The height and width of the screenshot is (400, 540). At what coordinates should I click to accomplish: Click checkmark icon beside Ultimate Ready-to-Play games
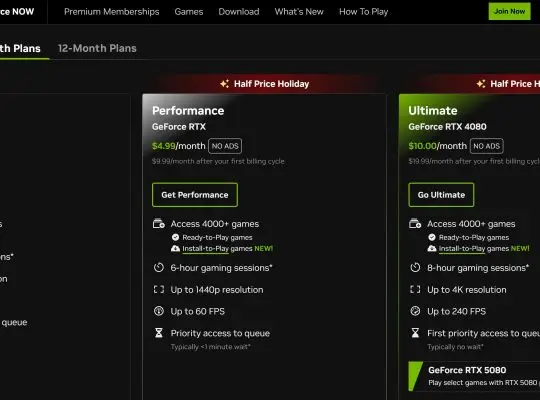pos(432,237)
